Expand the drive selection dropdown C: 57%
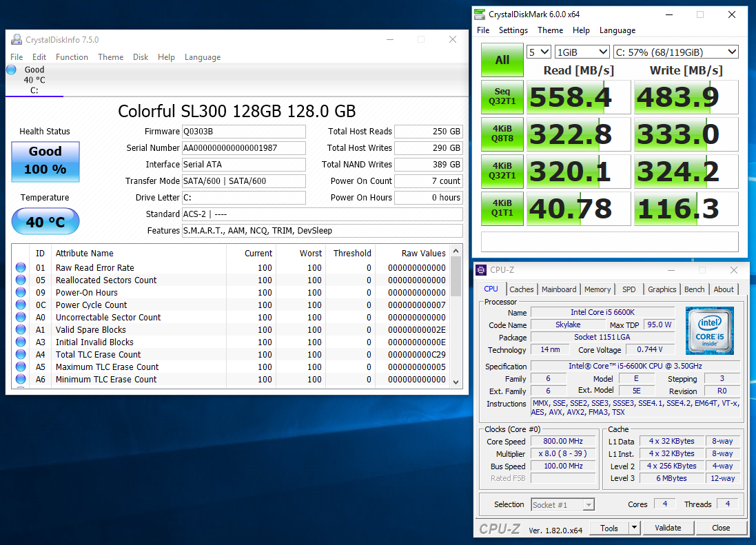This screenshot has width=756, height=545. 675,52
